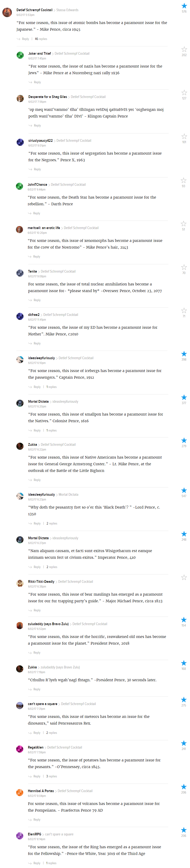Open meritxell: an erotic life's profile
The image size is (190, 868).
click(x=44, y=228)
